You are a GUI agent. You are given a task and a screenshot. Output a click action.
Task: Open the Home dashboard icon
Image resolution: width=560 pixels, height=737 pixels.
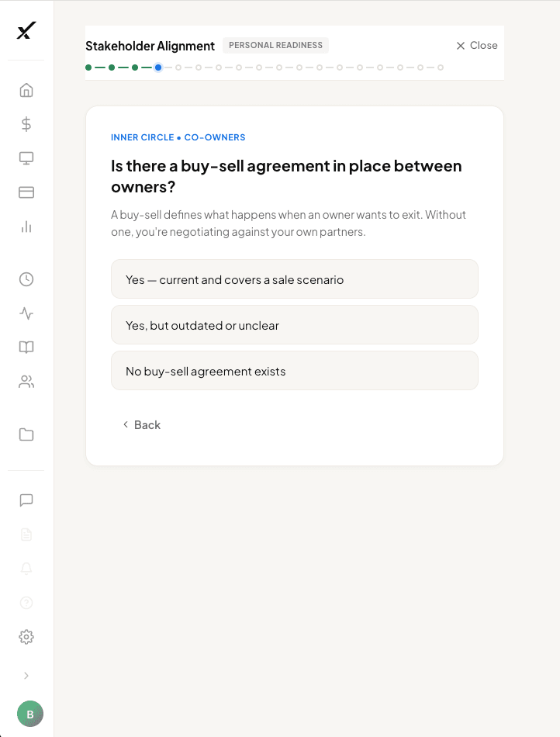(x=26, y=90)
